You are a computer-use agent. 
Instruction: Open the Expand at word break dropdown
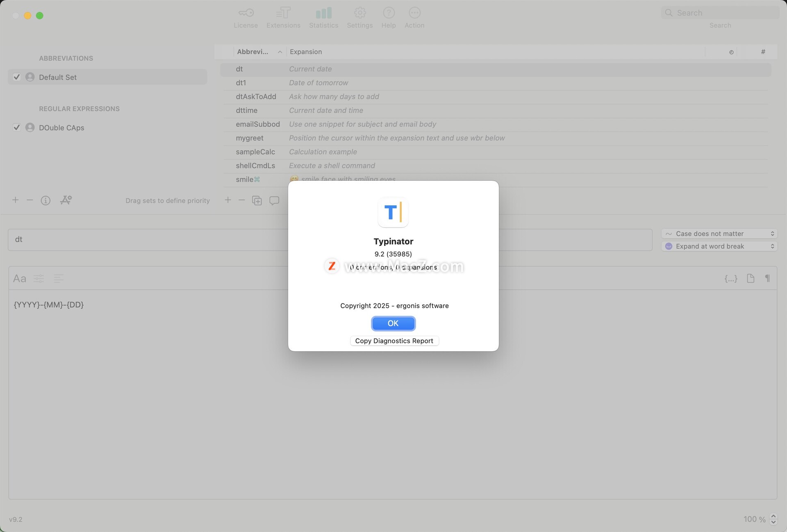719,246
